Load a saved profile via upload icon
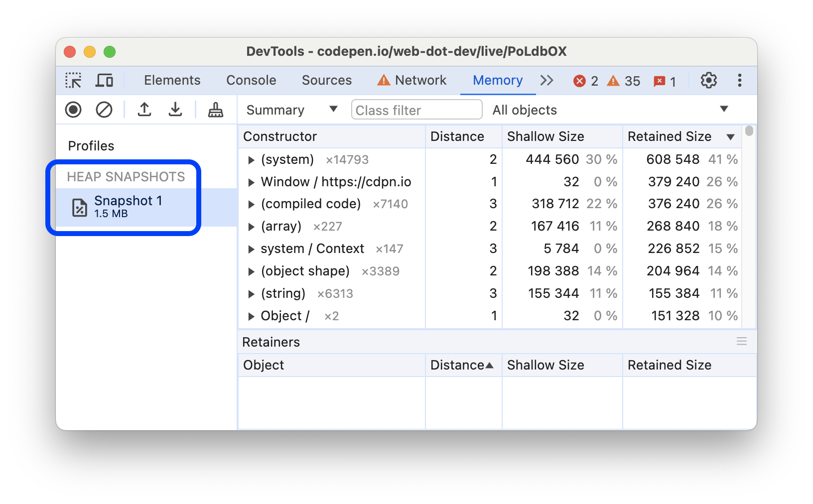Image resolution: width=813 pixels, height=504 pixels. coord(144,110)
